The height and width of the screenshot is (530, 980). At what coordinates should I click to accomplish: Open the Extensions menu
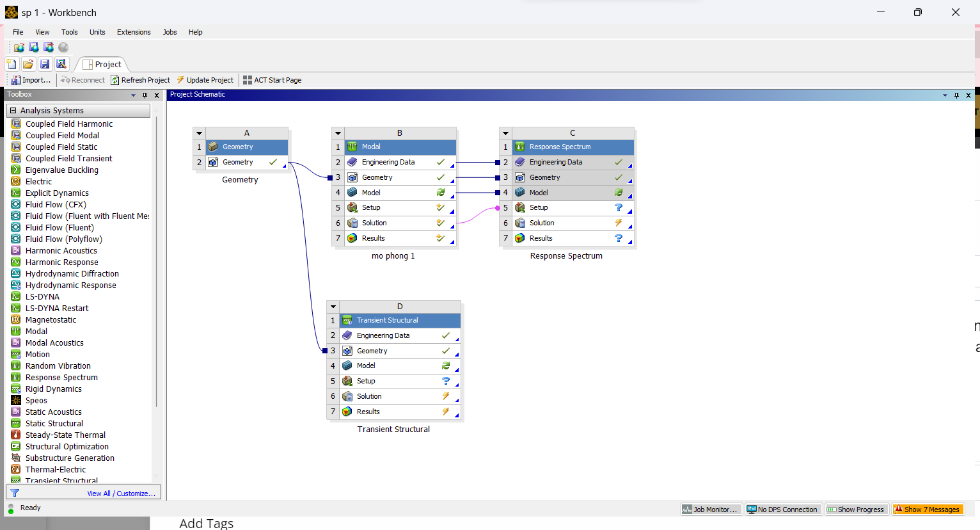[134, 32]
